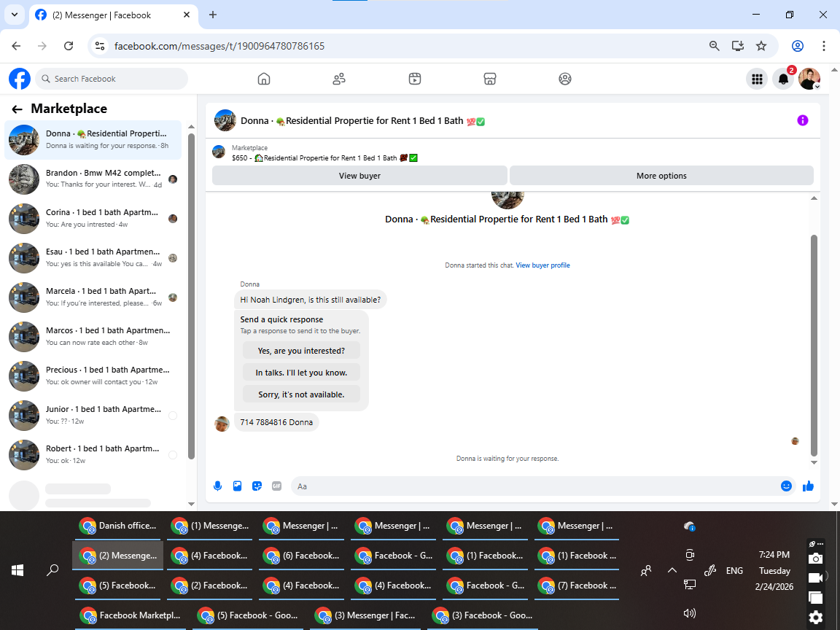Image resolution: width=840 pixels, height=630 pixels.
Task: Open taskbar search magnifier
Action: [x=52, y=570]
